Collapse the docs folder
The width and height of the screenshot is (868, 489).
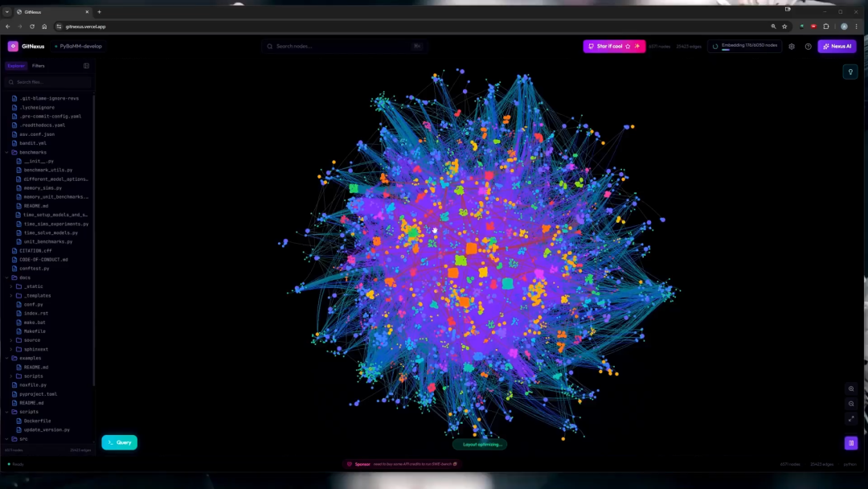click(x=6, y=277)
